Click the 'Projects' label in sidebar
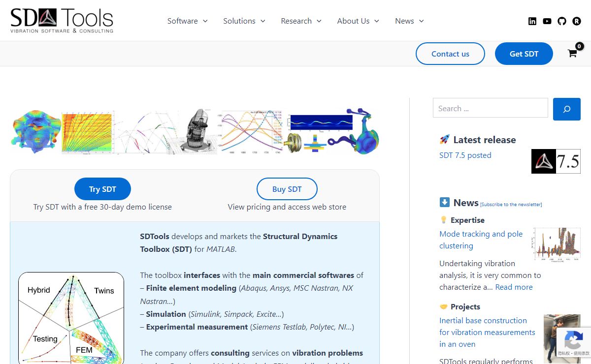 pos(465,307)
